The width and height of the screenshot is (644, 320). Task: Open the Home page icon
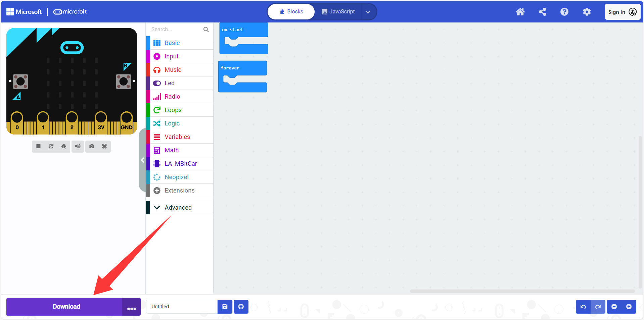tap(520, 12)
